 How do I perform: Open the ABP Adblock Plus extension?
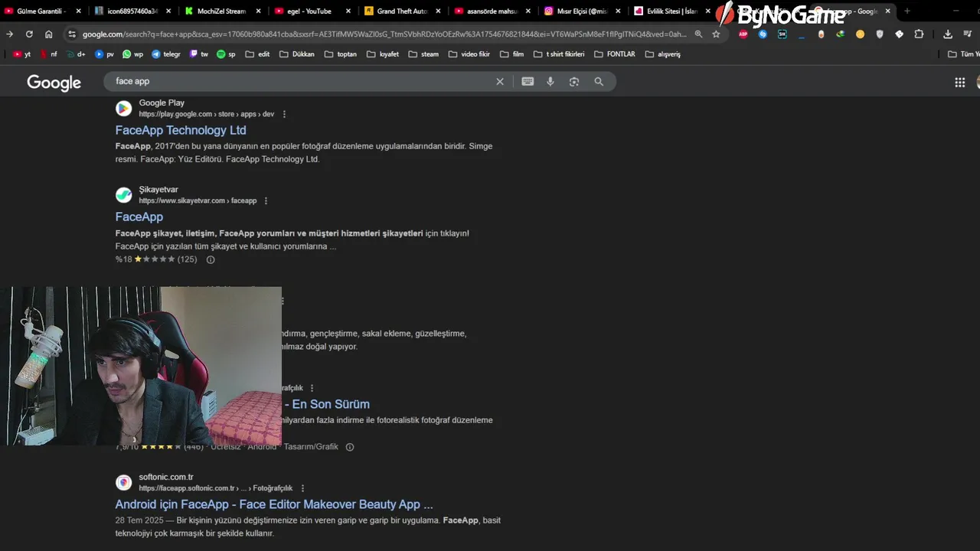coord(743,34)
